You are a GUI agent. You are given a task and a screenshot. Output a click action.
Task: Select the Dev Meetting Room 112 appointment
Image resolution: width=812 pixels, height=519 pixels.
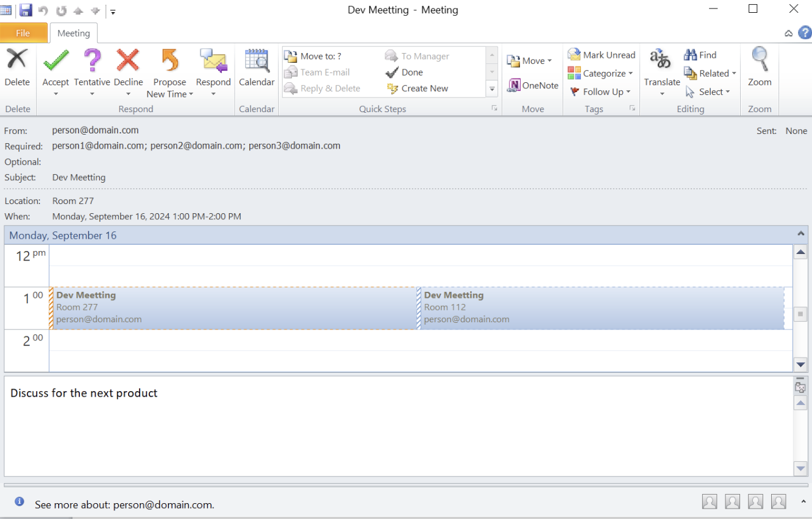tap(601, 308)
